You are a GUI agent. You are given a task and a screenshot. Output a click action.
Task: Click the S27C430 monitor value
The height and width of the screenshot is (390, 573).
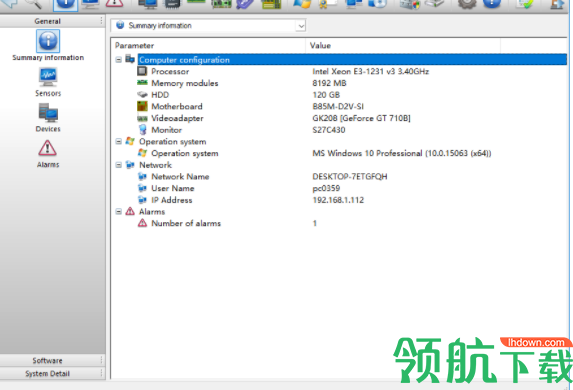pyautogui.click(x=329, y=130)
